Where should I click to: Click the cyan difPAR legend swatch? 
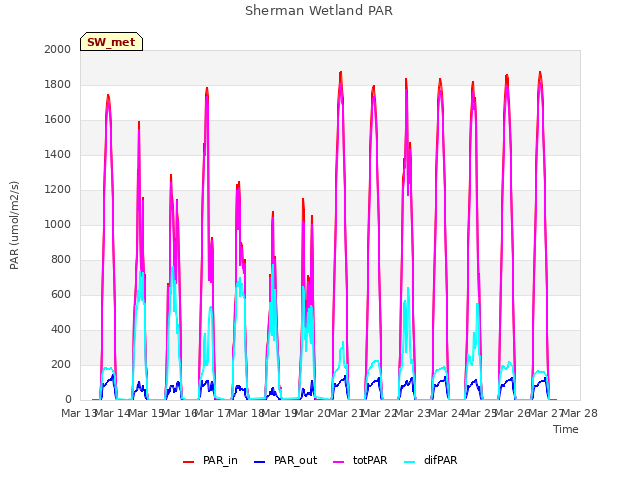(409, 462)
